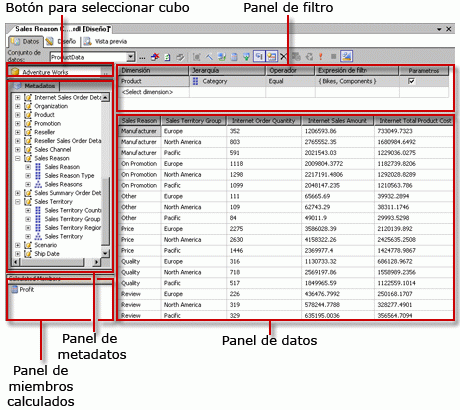The image size is (460, 410).
Task: Delete the selected dataset icon
Action: click(155, 57)
